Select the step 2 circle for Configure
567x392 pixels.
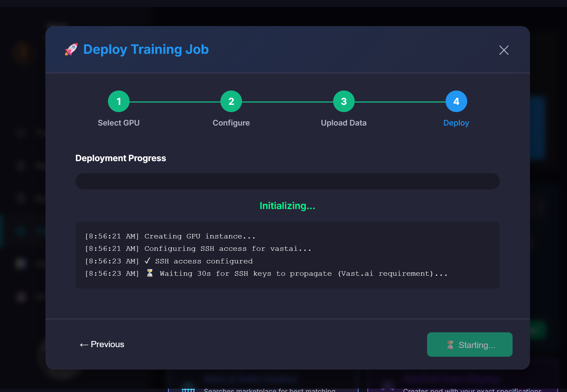[231, 101]
